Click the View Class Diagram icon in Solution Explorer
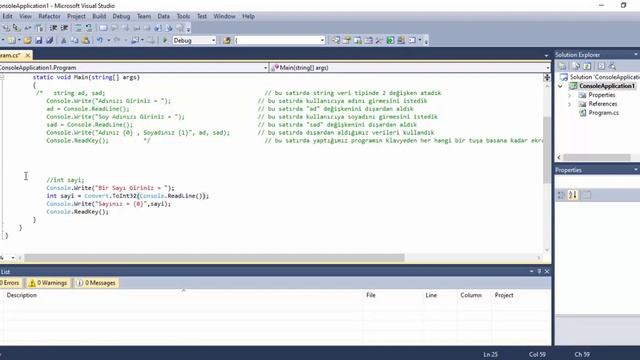 [612, 66]
